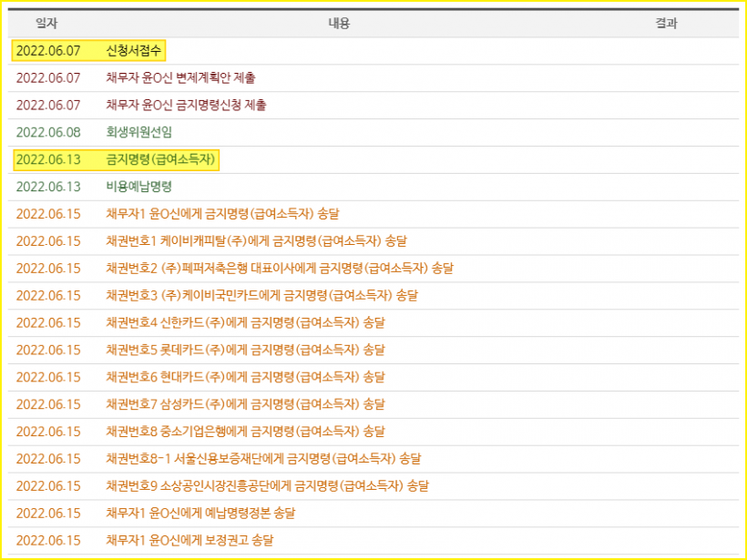Click 채권번호4 신한카드(주) 송달 entry
Screen dimensions: 747x560
point(245,322)
